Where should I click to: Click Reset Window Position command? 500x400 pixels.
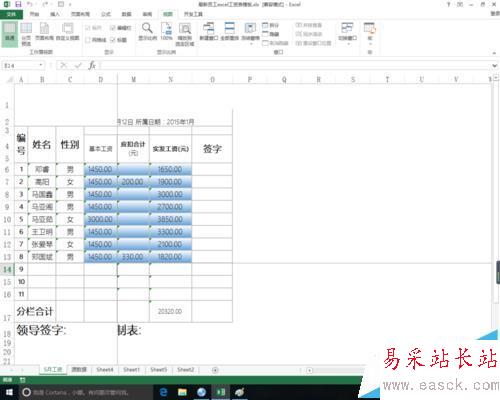(313, 43)
